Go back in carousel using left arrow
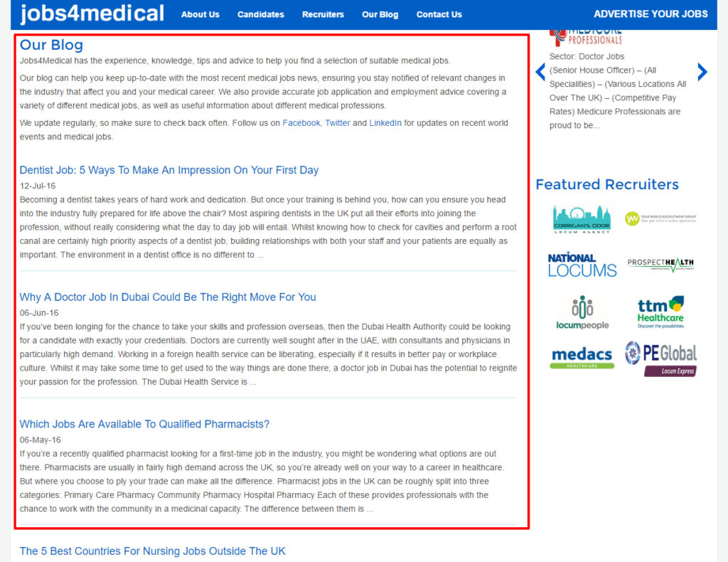Screen dimensions: 728x562 click(x=540, y=71)
